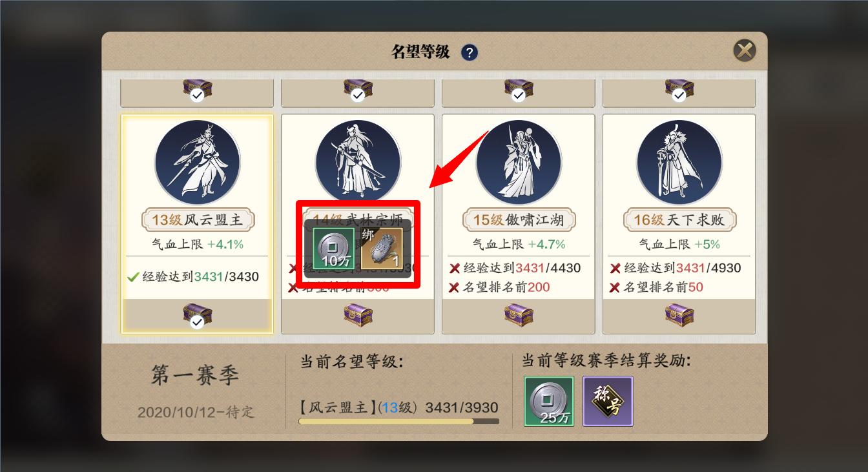Click the 称号 title reward icon
Viewport: 868px width, 472px height.
tap(608, 402)
